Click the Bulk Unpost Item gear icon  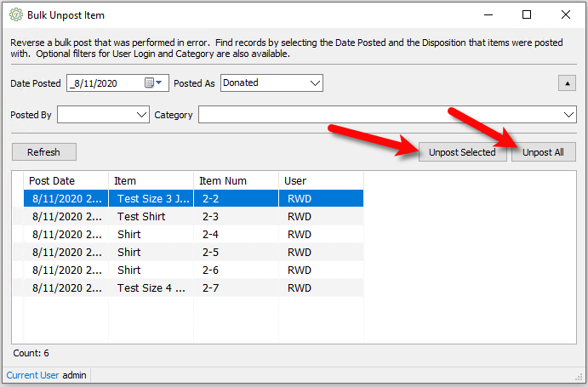click(x=16, y=15)
